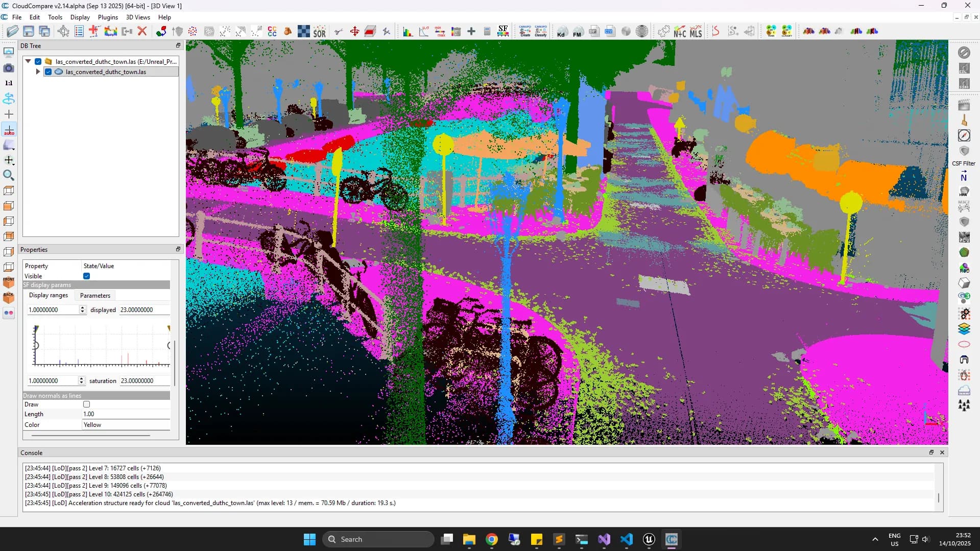
Task: Open the 3D Views menu
Action: (138, 17)
